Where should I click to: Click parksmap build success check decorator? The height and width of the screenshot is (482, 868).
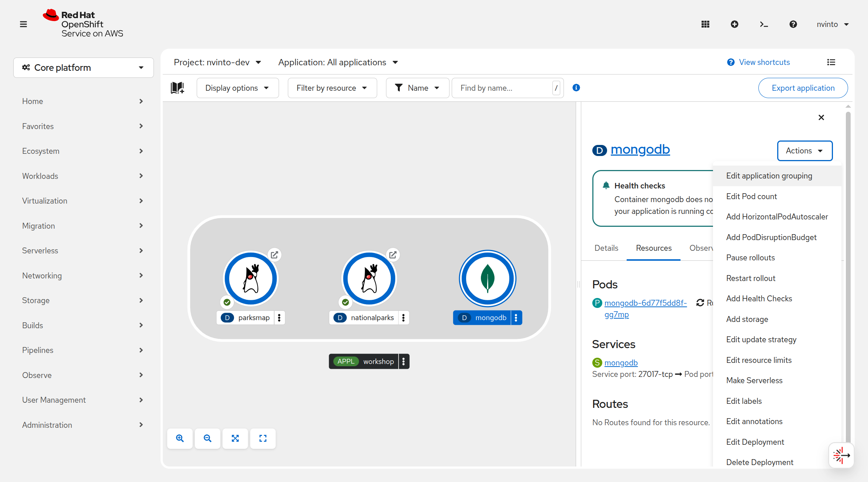pos(227,302)
